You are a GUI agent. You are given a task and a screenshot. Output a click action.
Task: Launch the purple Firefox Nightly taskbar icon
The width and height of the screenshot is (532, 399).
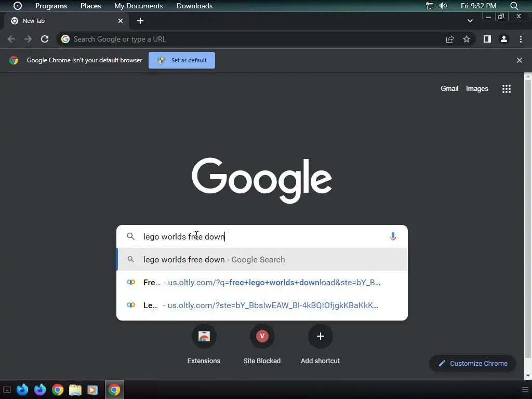[x=40, y=390]
